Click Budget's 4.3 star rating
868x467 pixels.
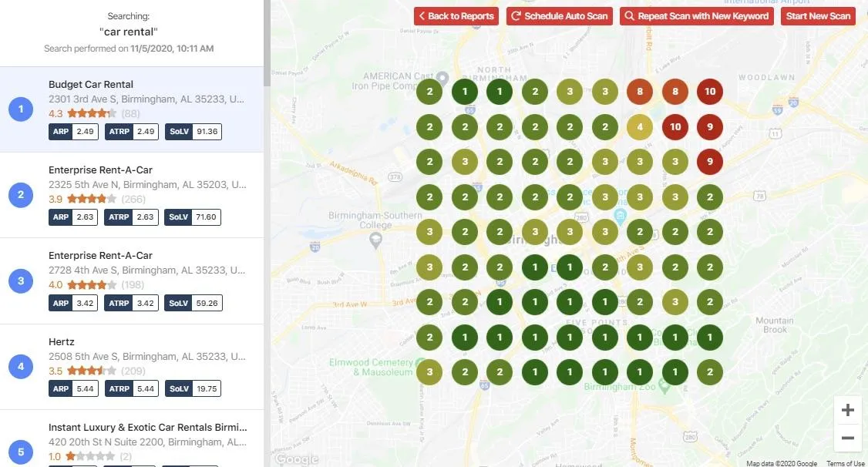pyautogui.click(x=92, y=113)
